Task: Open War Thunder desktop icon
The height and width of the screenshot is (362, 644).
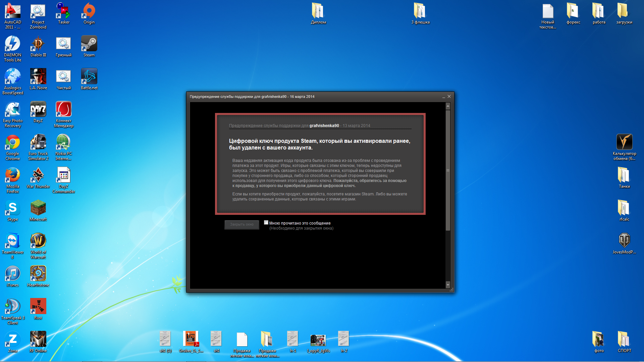Action: (x=38, y=178)
